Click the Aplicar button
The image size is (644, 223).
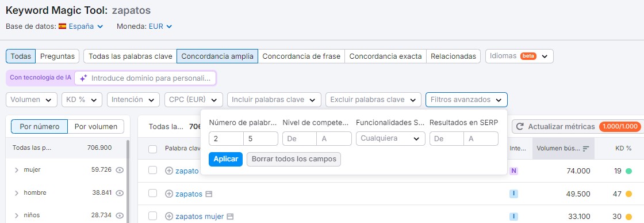tap(225, 159)
